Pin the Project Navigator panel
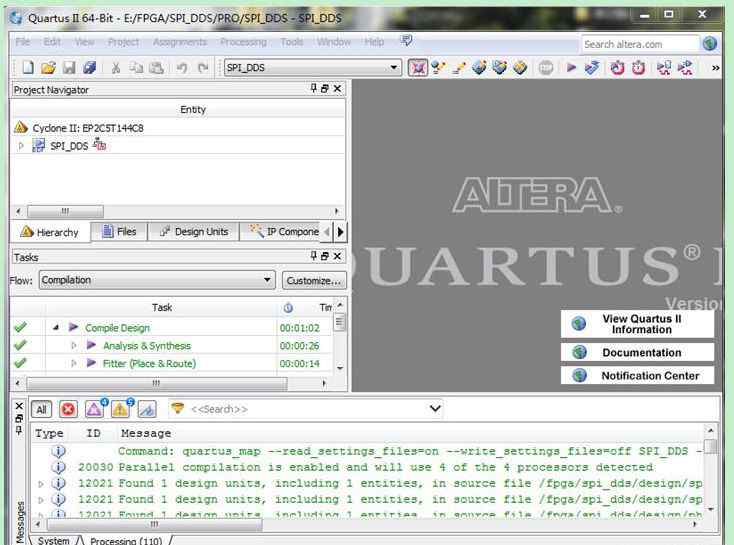The height and width of the screenshot is (545, 734). [x=313, y=88]
